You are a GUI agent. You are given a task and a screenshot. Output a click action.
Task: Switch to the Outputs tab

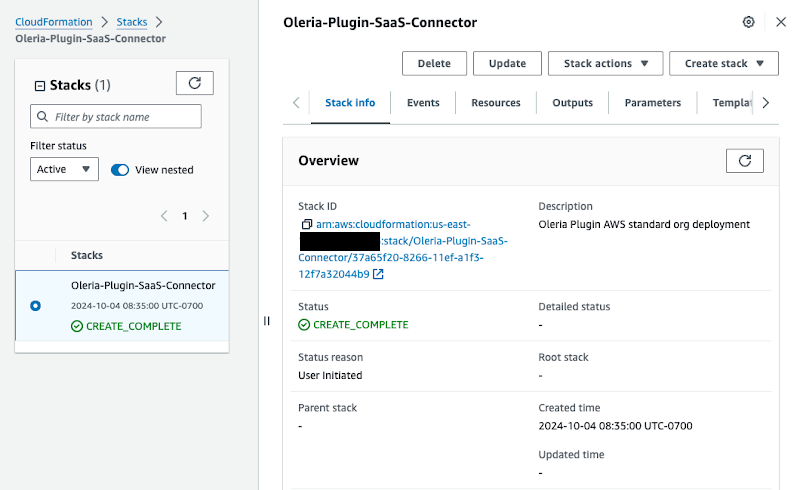point(572,103)
